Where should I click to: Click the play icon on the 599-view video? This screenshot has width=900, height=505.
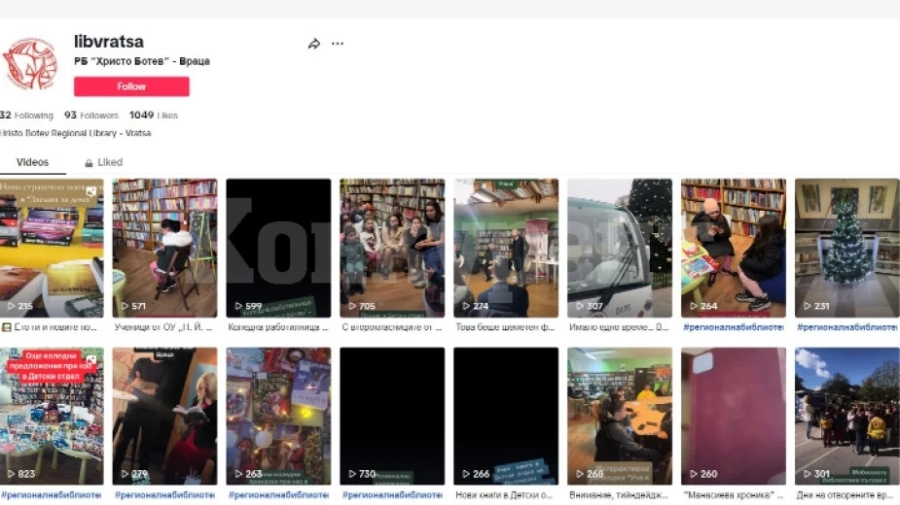tap(239, 306)
